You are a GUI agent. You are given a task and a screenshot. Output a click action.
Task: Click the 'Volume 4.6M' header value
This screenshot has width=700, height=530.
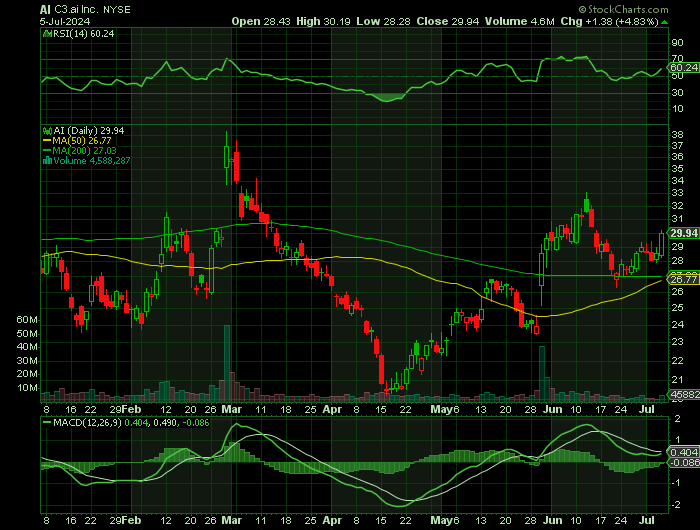(x=520, y=21)
